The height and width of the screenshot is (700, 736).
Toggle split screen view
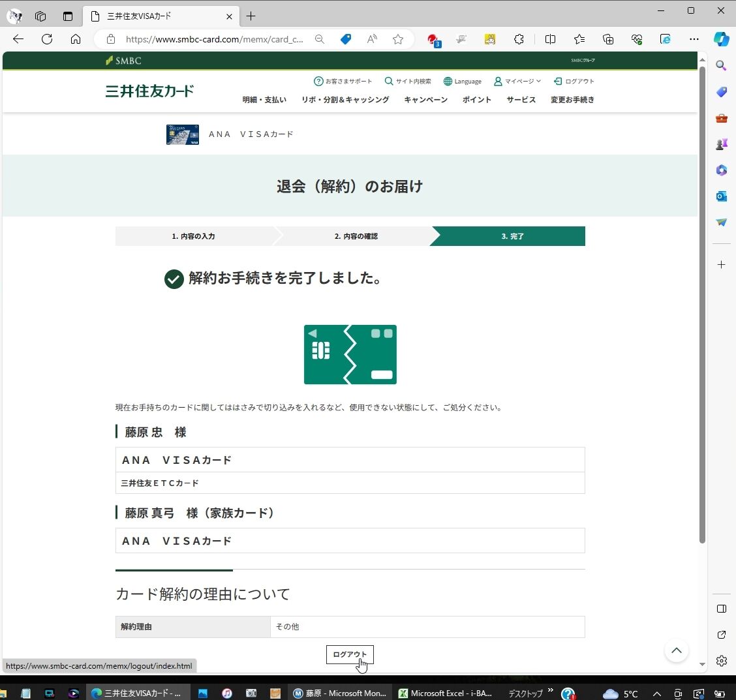(x=550, y=39)
